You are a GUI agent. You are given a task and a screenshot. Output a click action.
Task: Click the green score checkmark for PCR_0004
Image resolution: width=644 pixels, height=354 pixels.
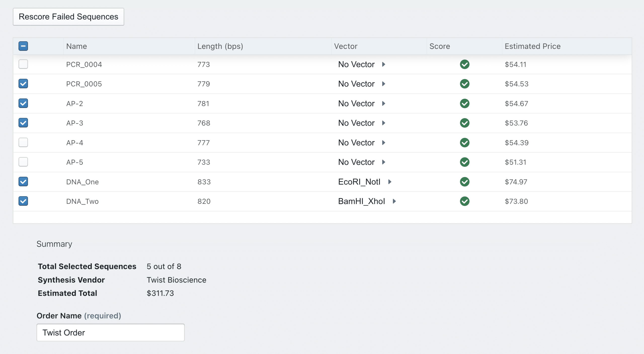(x=464, y=64)
